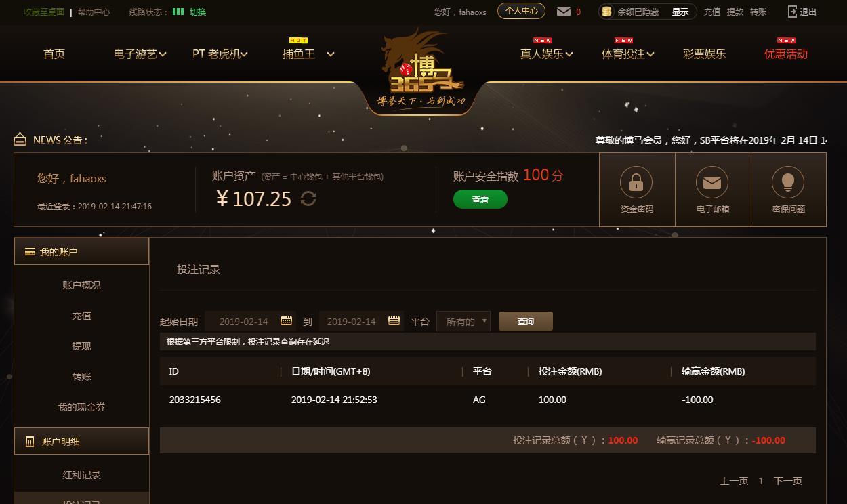The width and height of the screenshot is (847, 504).
Task: Expand the 体育投注 menu
Action: coord(627,54)
